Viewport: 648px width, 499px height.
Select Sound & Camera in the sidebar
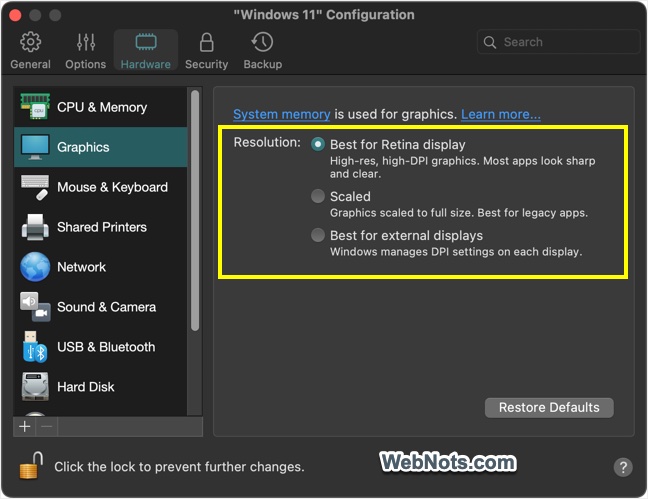pos(100,307)
